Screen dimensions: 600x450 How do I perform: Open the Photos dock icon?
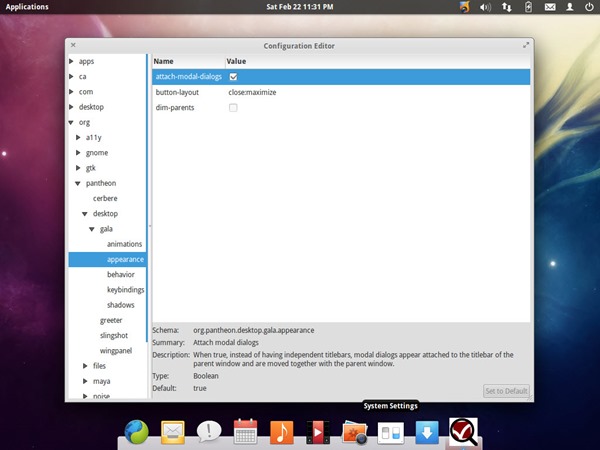tap(354, 432)
